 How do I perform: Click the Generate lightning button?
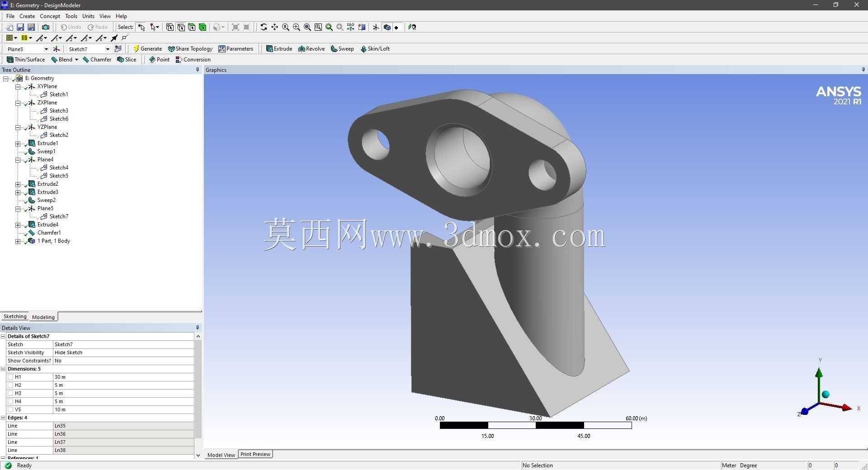[x=148, y=49]
